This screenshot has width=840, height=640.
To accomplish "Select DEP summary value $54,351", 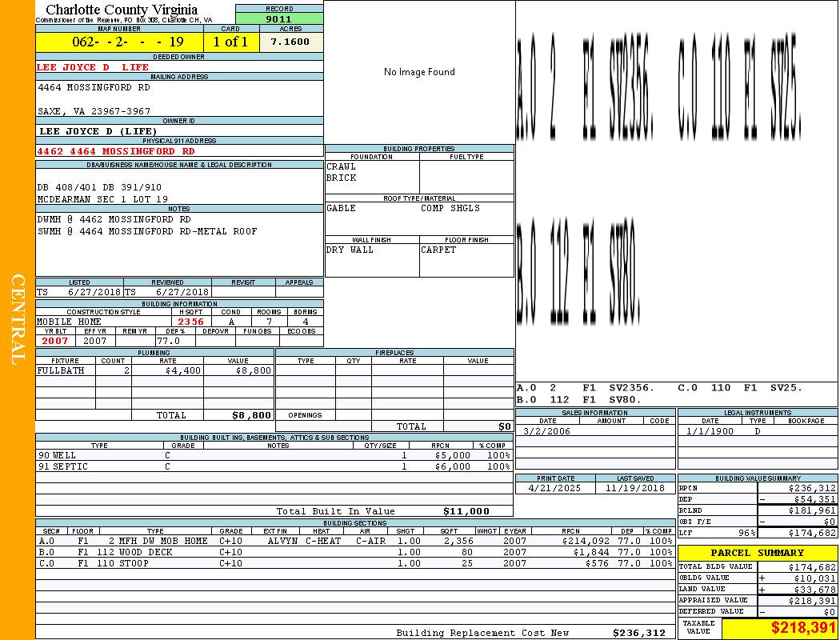I will [815, 500].
